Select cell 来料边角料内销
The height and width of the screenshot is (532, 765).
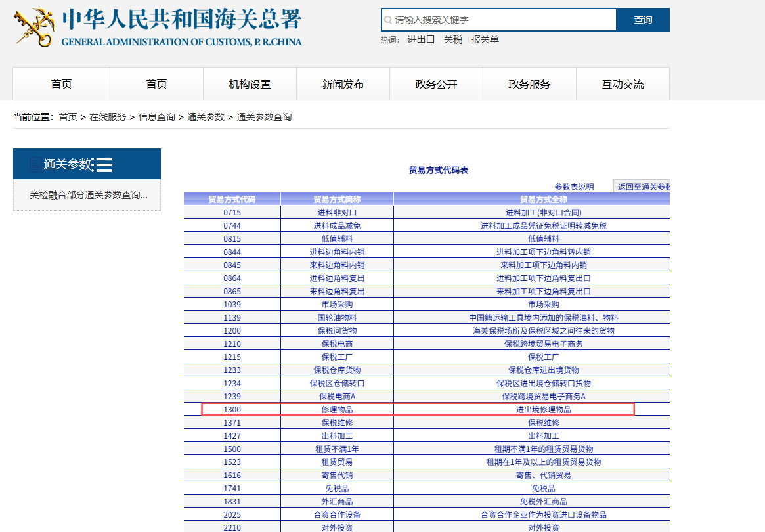click(337, 265)
